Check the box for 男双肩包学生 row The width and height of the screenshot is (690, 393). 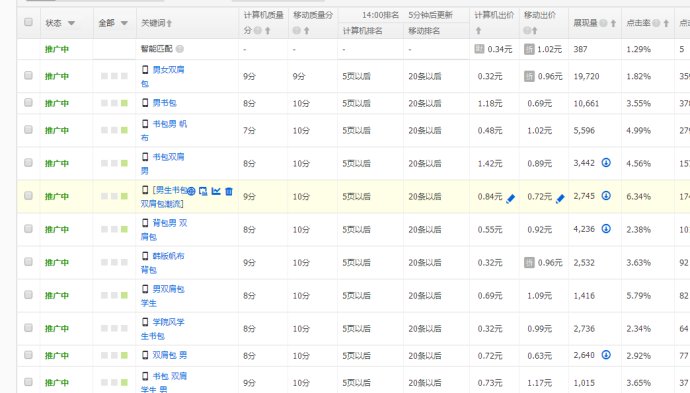pyautogui.click(x=28, y=294)
